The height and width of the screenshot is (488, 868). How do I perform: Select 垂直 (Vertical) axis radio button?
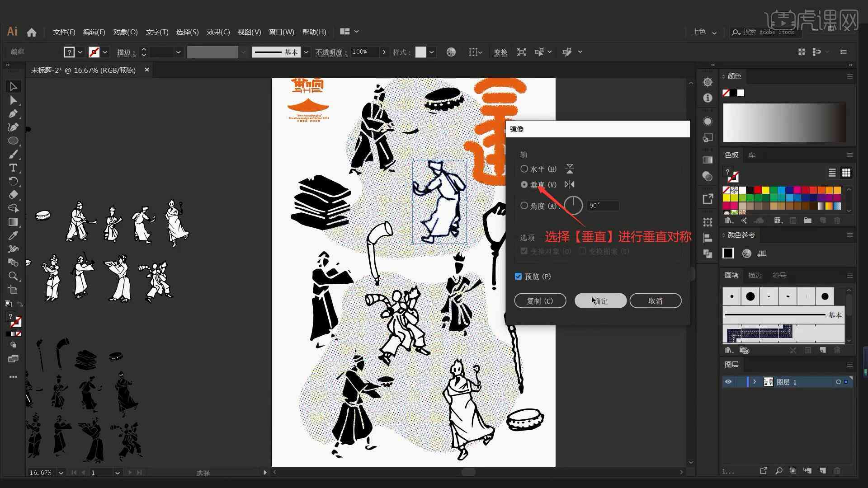pyautogui.click(x=523, y=184)
